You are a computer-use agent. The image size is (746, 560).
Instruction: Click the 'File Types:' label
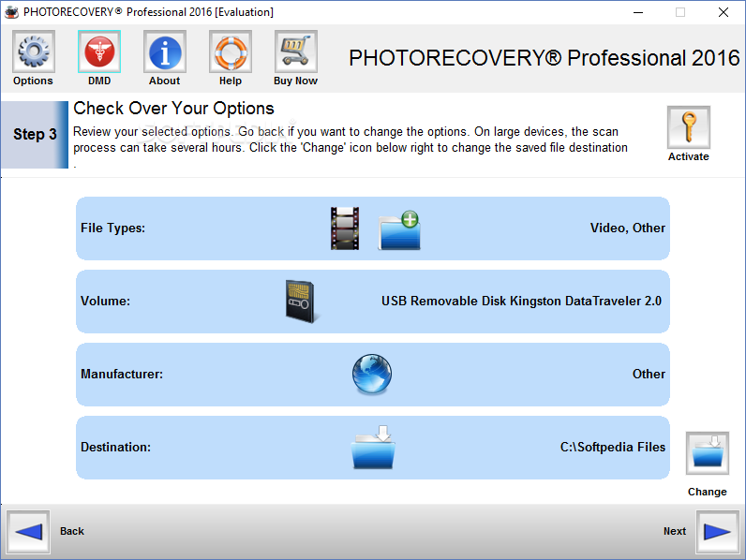[x=112, y=228]
